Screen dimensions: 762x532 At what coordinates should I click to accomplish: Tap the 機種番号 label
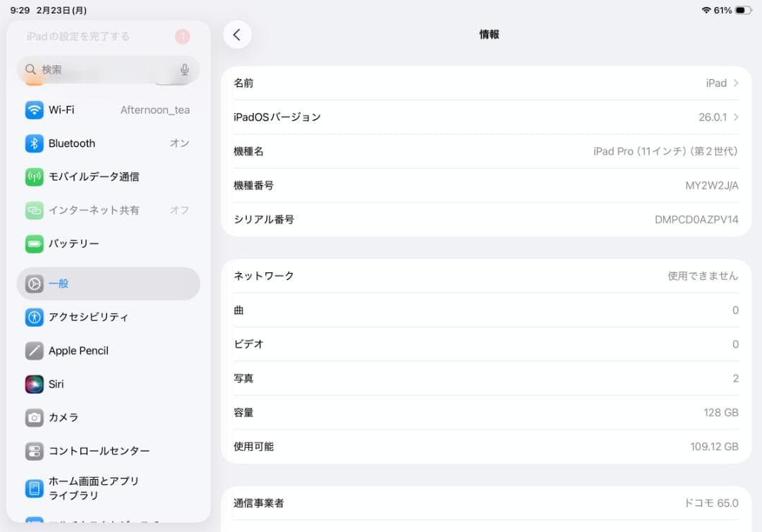tap(254, 186)
